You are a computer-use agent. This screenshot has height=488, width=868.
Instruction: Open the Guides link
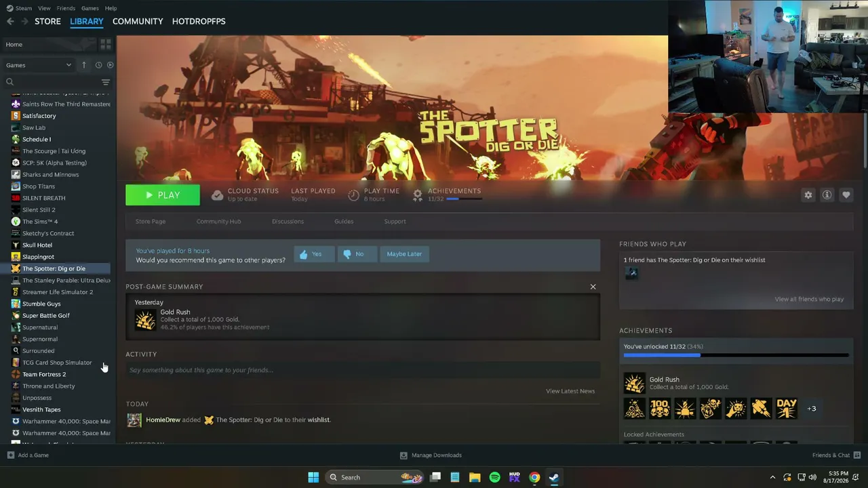(x=344, y=222)
